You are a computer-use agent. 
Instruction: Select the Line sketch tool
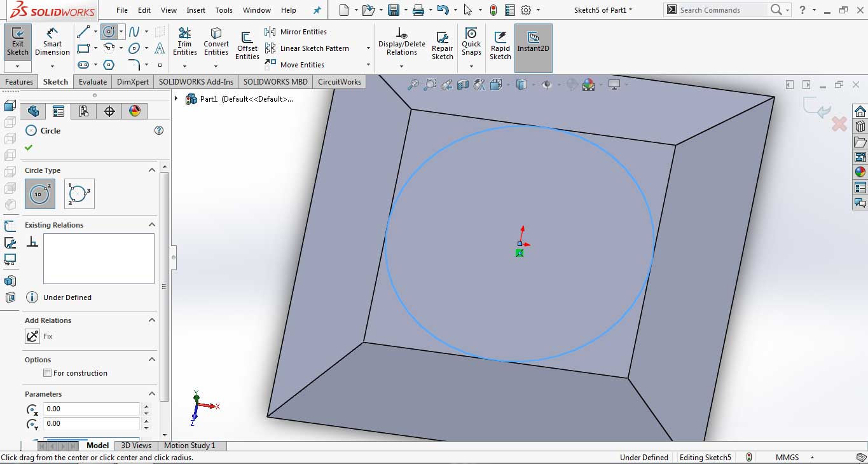pos(83,32)
